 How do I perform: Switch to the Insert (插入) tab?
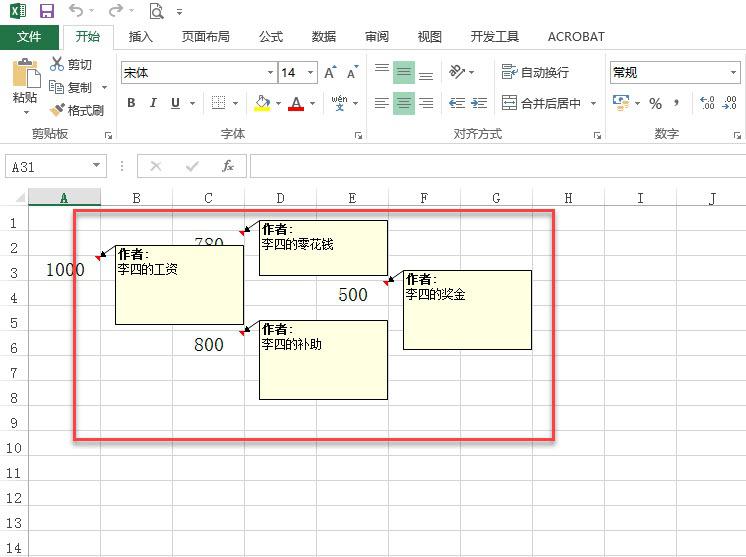tap(140, 37)
